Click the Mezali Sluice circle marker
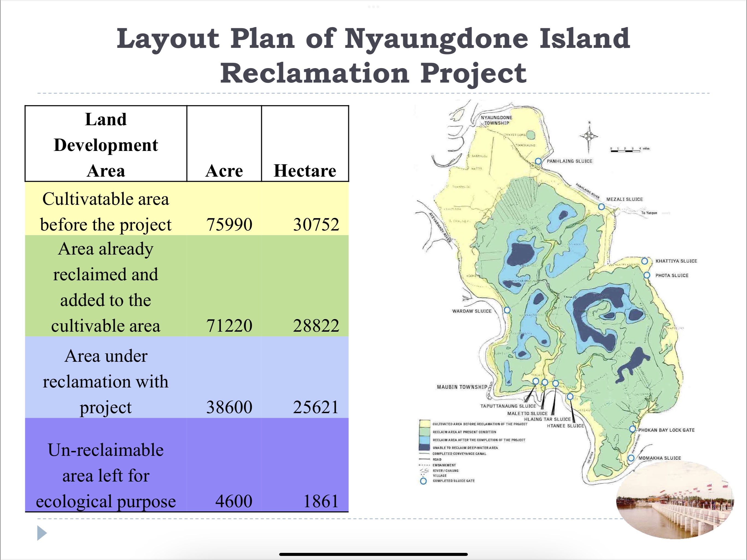The height and width of the screenshot is (560, 747). tap(602, 206)
